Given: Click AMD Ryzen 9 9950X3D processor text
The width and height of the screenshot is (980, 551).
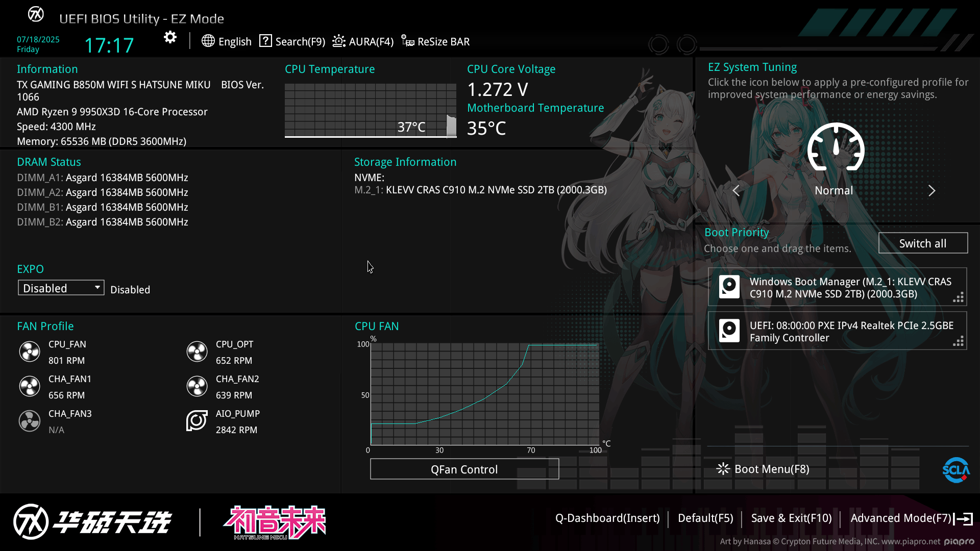Looking at the screenshot, I should (112, 112).
